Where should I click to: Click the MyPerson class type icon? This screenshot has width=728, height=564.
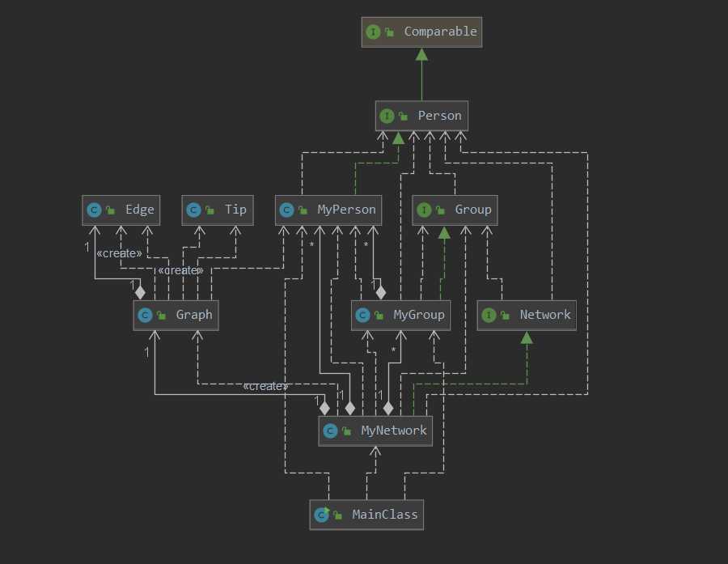(286, 210)
